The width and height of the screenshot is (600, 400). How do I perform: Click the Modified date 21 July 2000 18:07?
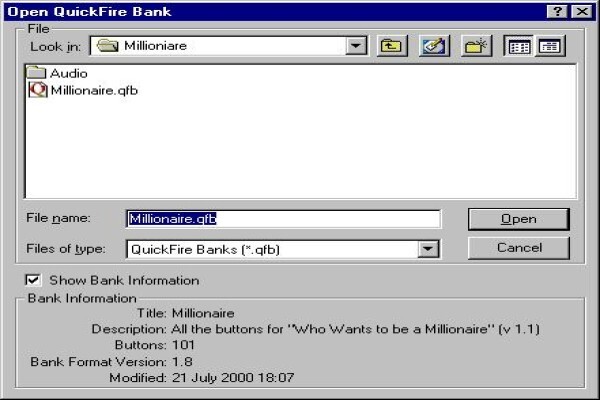[x=233, y=378]
